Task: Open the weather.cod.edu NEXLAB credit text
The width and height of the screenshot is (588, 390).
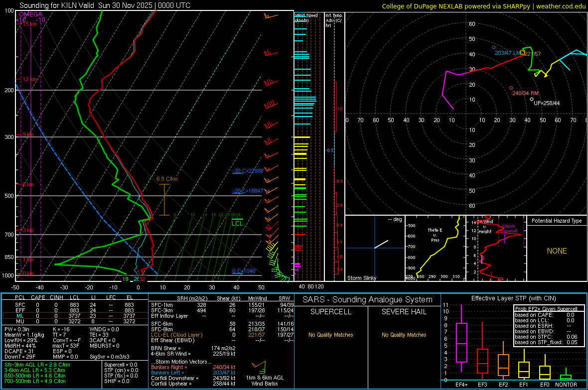Action: pos(484,6)
